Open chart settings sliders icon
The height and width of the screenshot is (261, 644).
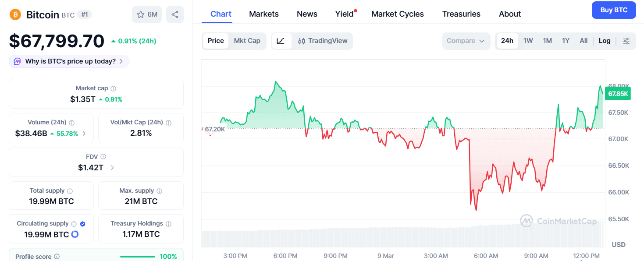click(626, 41)
